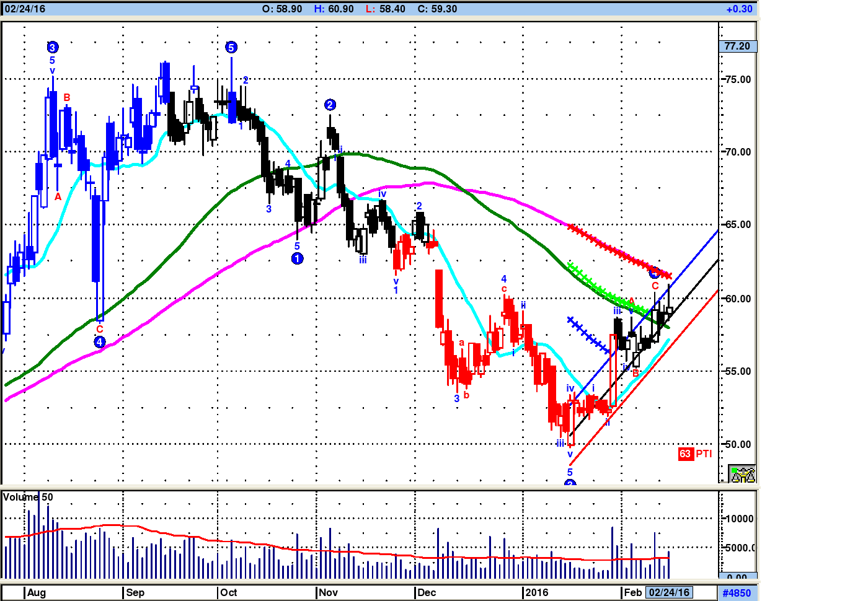This screenshot has height=601, width=868.
Task: Click the 77.20 price box on the axis
Action: (x=737, y=46)
